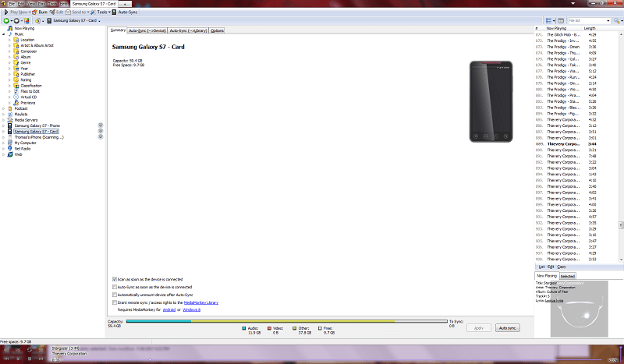624x364 pixels.
Task: Enable automatically unmount device after Auto-Sync
Action: coord(115,295)
